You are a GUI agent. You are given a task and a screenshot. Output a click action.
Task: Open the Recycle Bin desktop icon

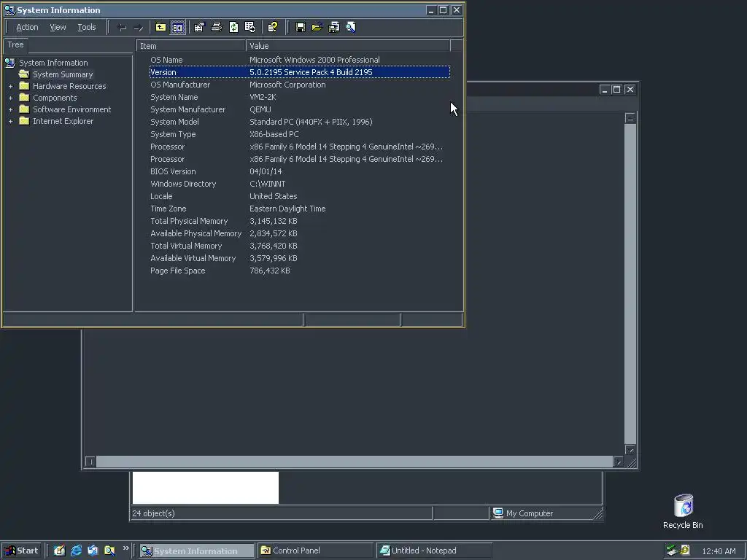683,511
